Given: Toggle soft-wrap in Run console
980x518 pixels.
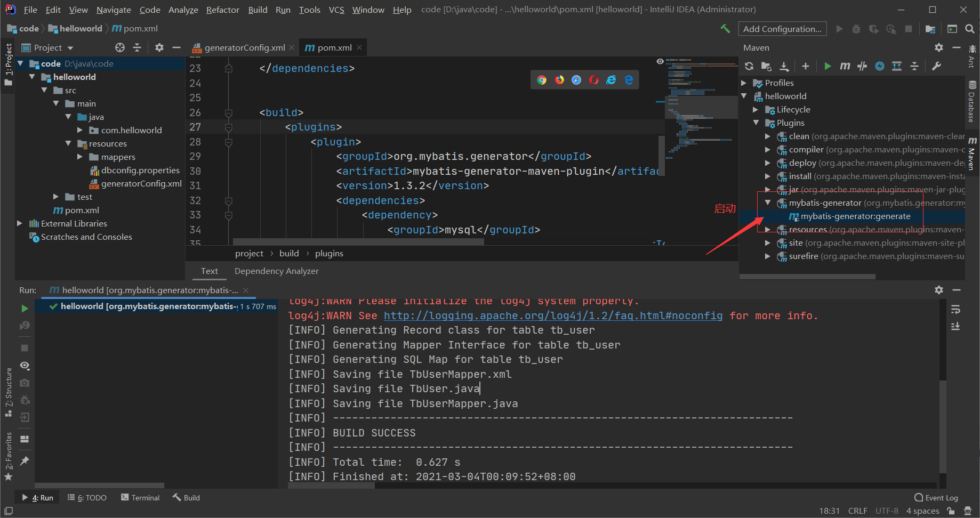Looking at the screenshot, I should (955, 310).
